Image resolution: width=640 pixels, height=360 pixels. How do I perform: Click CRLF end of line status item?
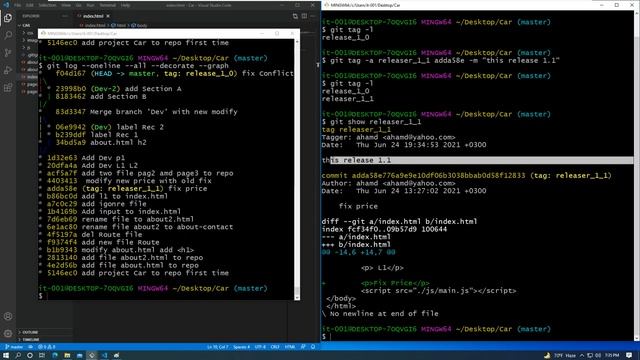(275, 347)
